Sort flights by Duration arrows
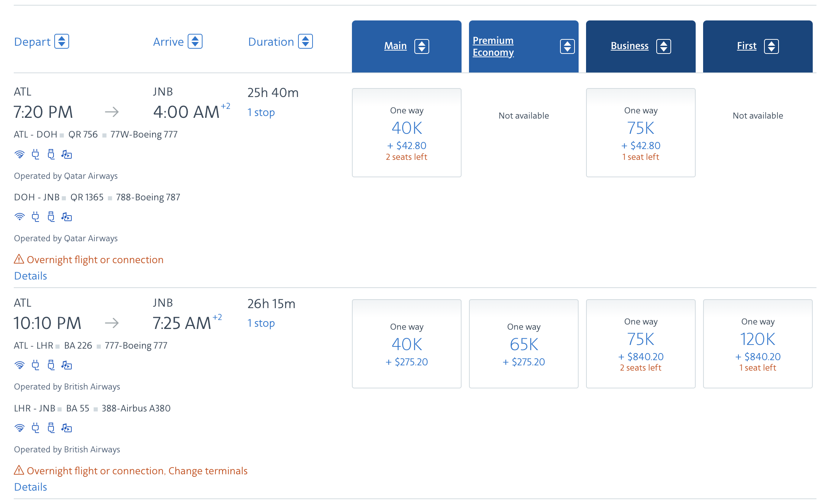This screenshot has width=825, height=504. pos(305,41)
